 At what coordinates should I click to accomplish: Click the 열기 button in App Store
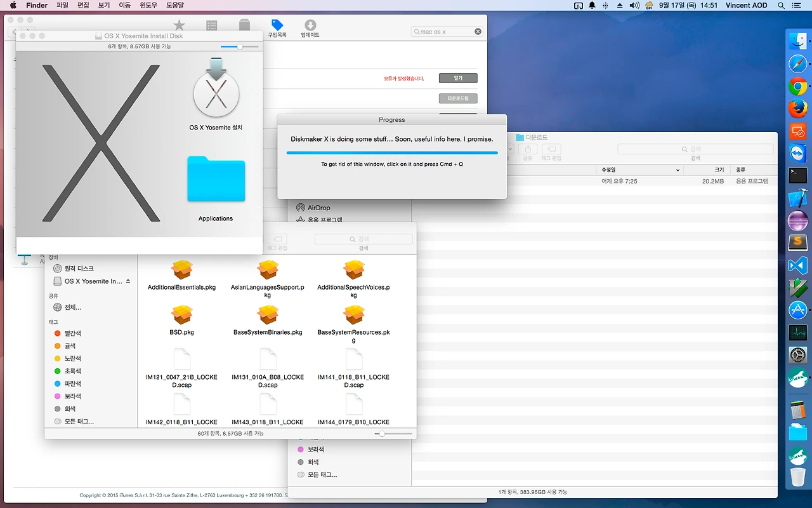point(458,78)
